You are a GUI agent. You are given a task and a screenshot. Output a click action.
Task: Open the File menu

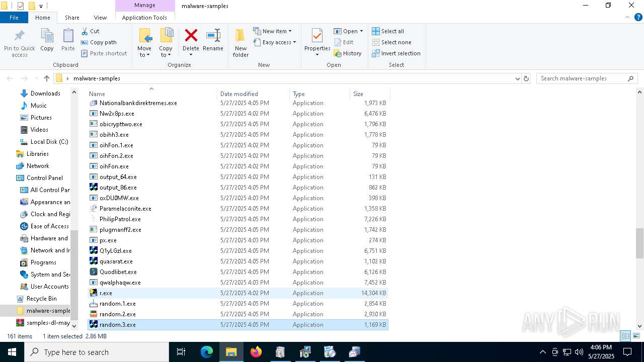click(x=14, y=18)
